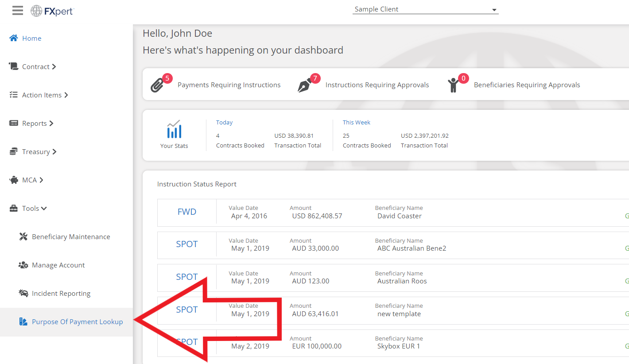Click the red badge showing 7

pyautogui.click(x=315, y=78)
